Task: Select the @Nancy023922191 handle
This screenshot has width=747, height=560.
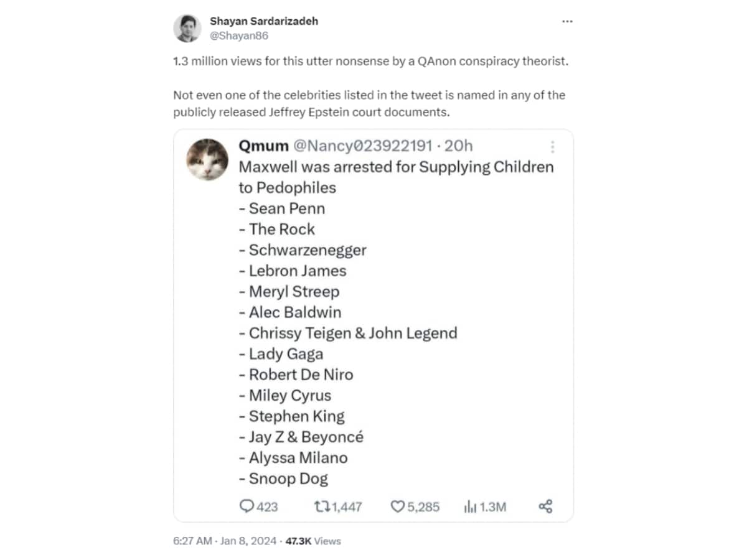Action: (x=364, y=146)
